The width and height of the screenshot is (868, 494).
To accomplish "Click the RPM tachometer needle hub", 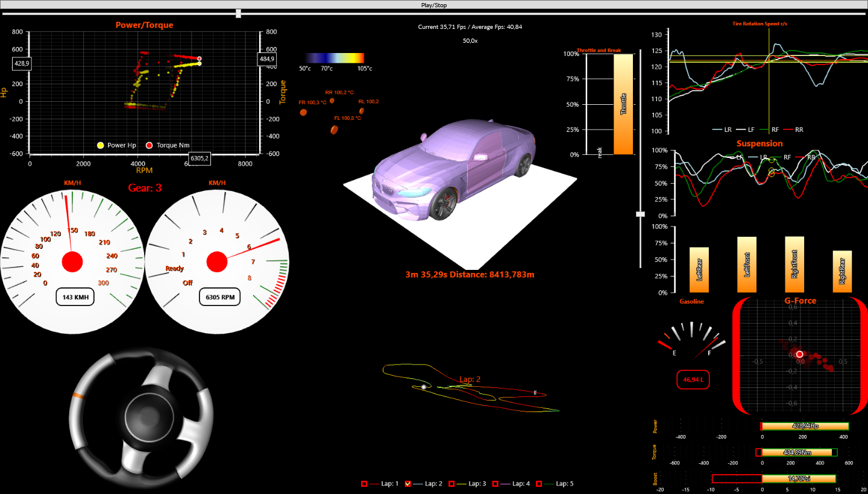I will tap(216, 262).
